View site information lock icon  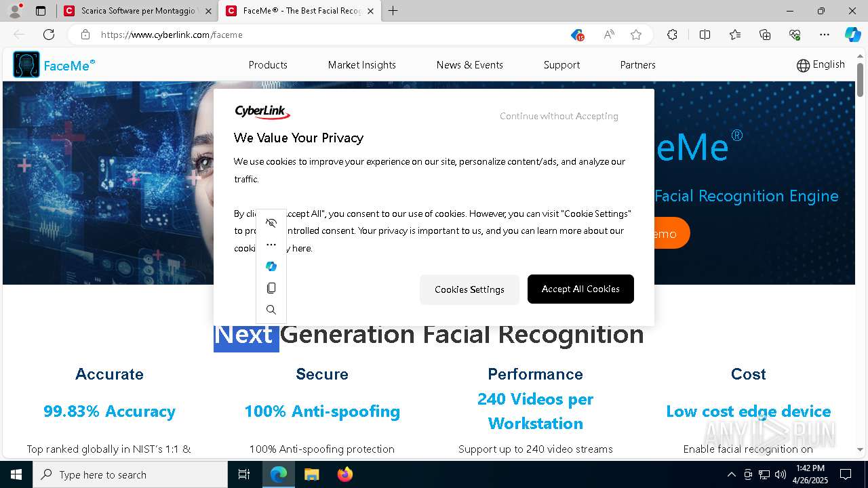click(x=85, y=35)
